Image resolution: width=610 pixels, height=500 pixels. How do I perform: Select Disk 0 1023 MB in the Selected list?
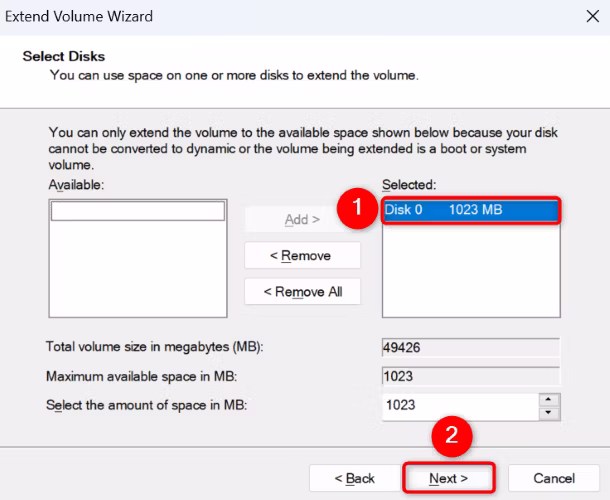point(471,210)
